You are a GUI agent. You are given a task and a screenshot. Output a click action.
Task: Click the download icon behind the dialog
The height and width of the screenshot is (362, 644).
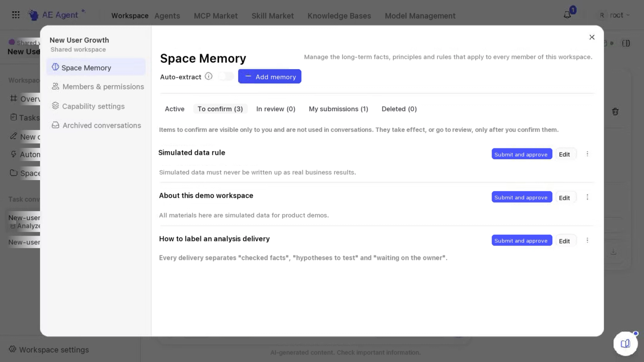[613, 252]
